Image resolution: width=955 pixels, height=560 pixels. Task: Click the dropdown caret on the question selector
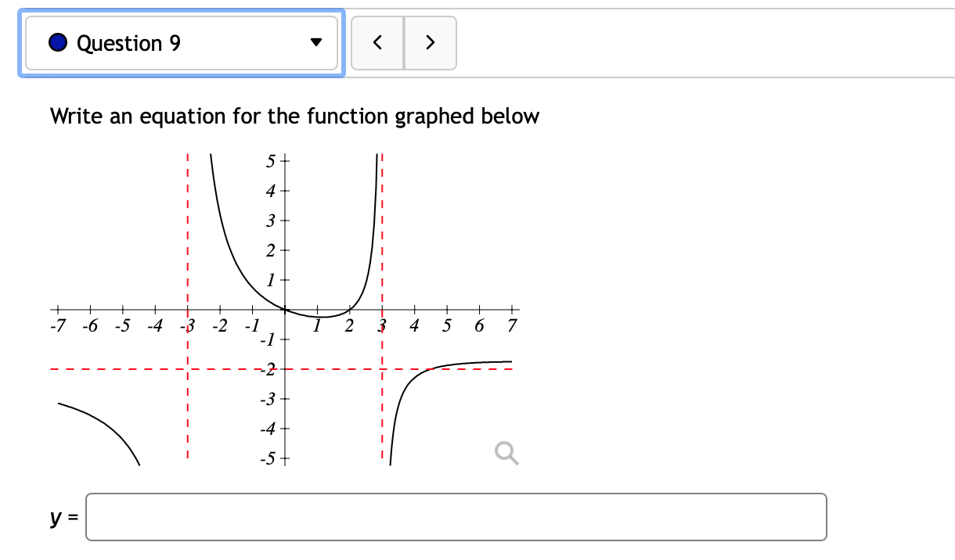(315, 44)
